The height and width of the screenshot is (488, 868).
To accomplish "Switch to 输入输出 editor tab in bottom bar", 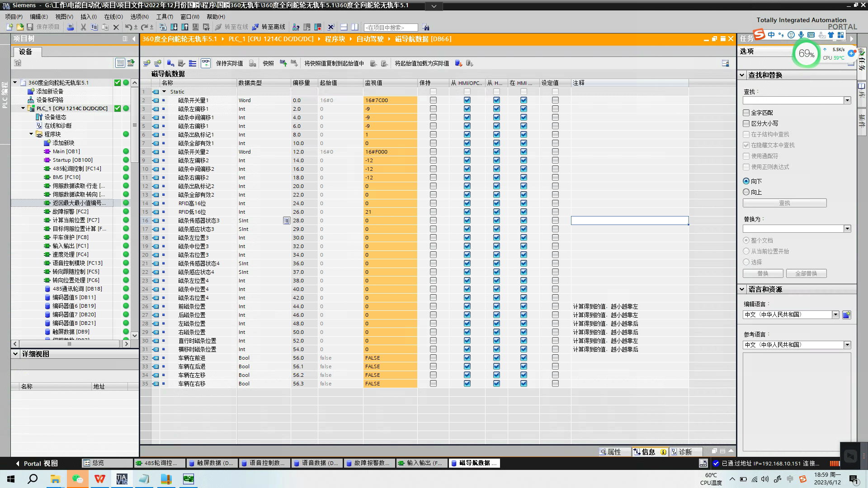I will [421, 463].
